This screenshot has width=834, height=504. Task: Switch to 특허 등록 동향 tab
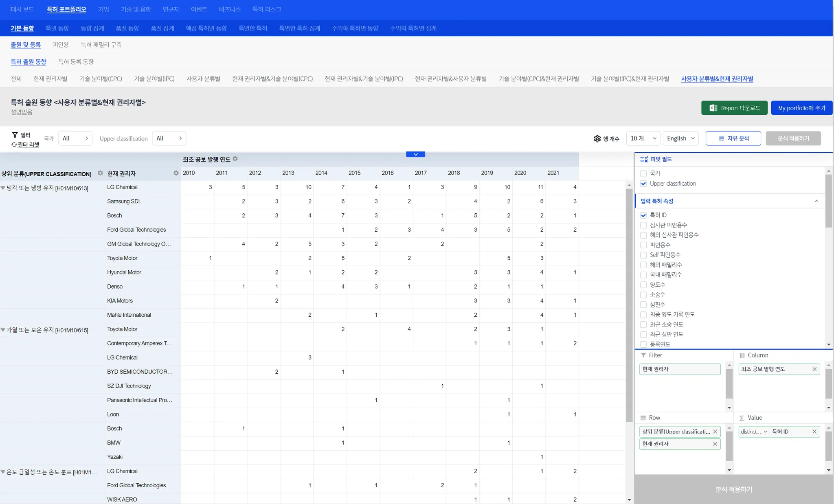pos(76,62)
